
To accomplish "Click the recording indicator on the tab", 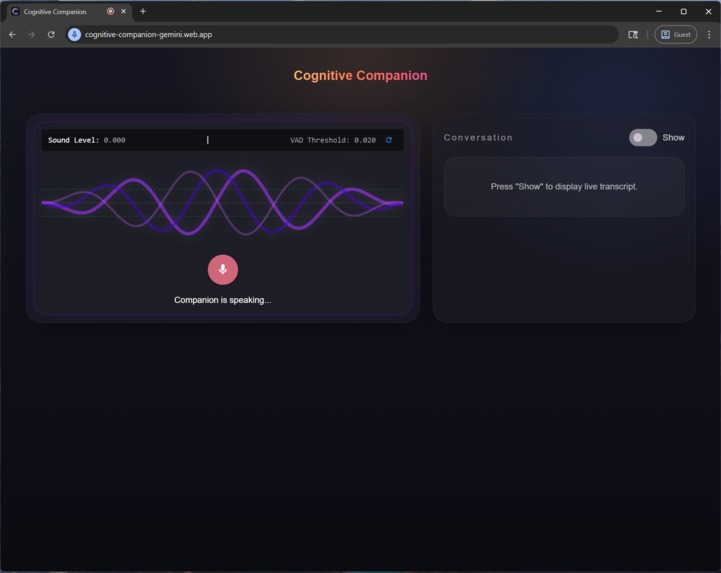I will click(110, 11).
